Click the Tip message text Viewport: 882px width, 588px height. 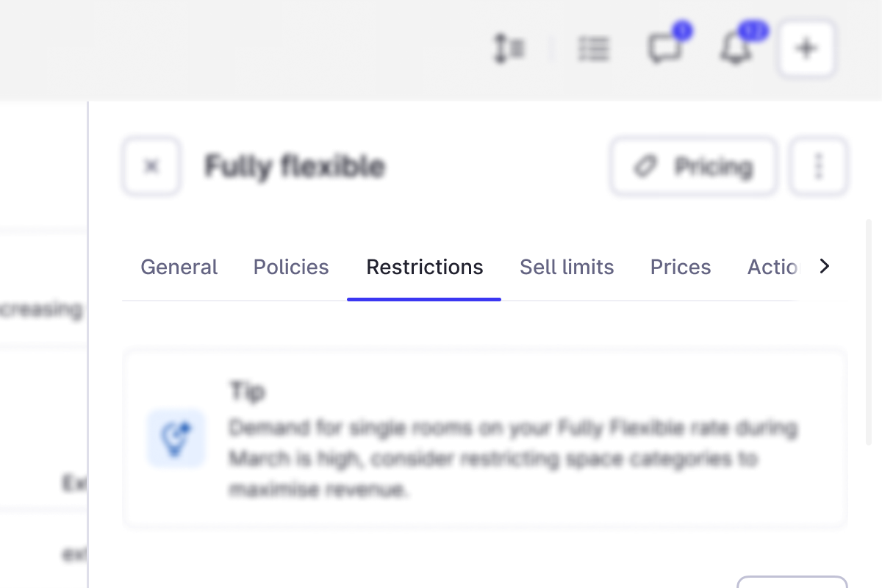click(x=513, y=458)
